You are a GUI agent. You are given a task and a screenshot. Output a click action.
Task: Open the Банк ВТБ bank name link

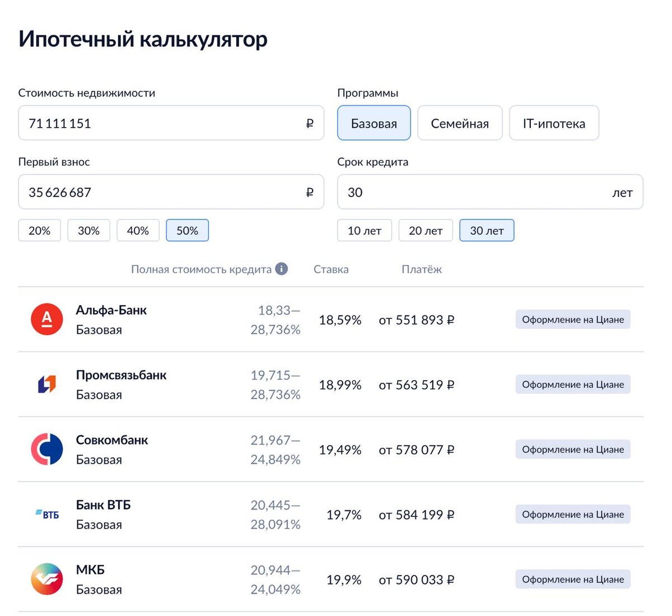tap(104, 505)
